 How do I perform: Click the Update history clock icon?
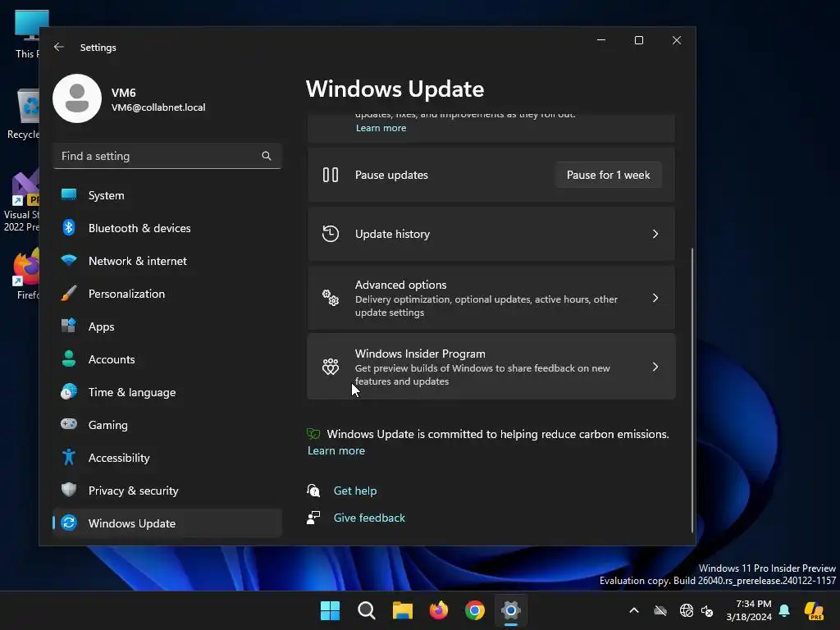[x=331, y=234]
